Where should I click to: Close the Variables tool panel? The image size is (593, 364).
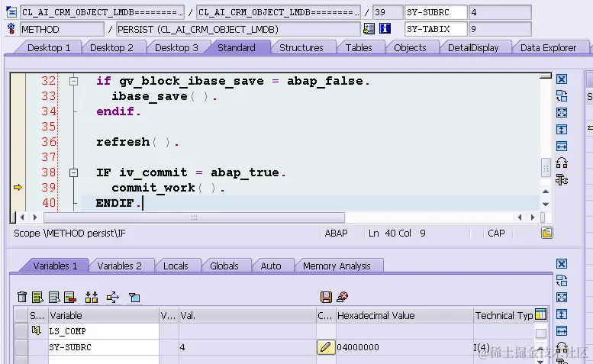(x=562, y=263)
